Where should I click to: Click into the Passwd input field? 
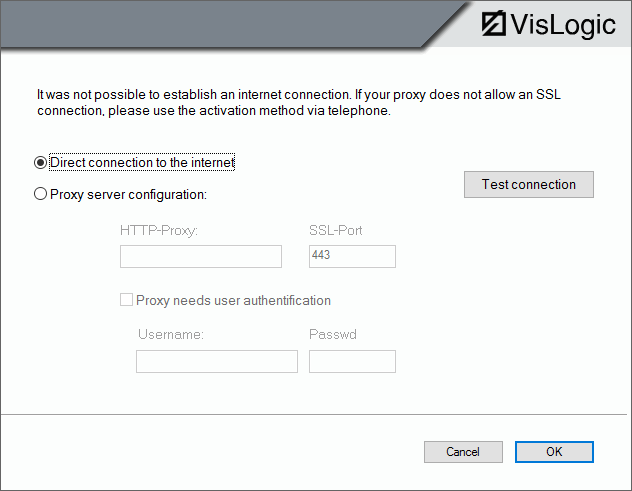click(352, 361)
